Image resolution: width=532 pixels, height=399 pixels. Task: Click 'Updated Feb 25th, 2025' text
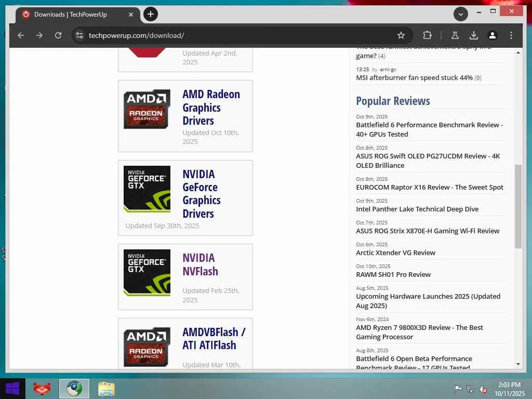point(211,295)
